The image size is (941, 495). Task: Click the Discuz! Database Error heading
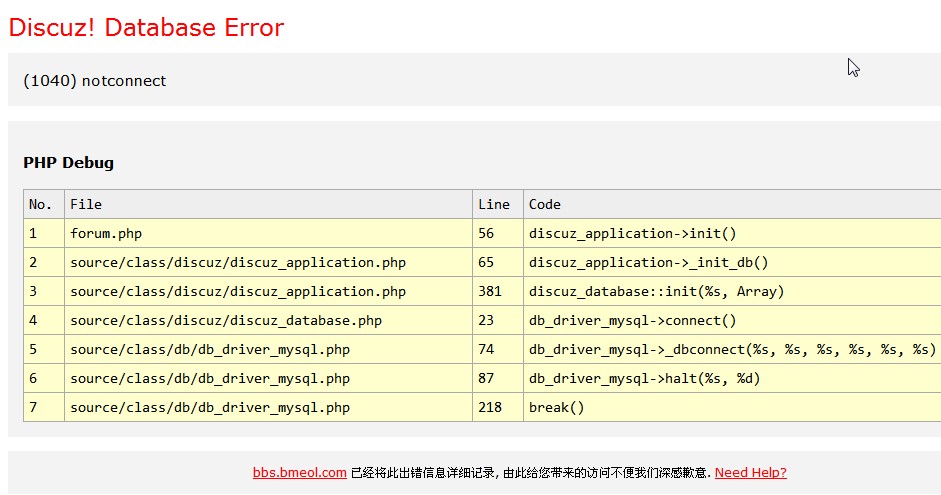click(146, 28)
